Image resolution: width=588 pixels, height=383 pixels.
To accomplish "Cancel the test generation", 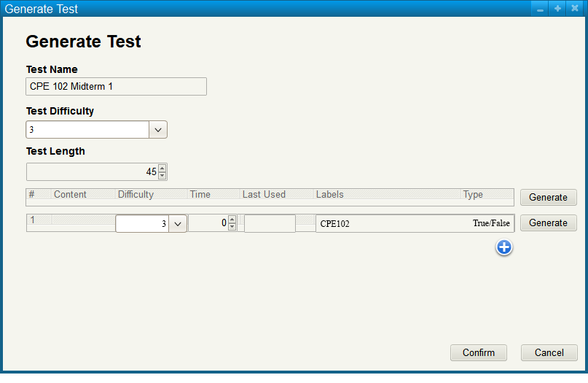I will click(x=549, y=353).
